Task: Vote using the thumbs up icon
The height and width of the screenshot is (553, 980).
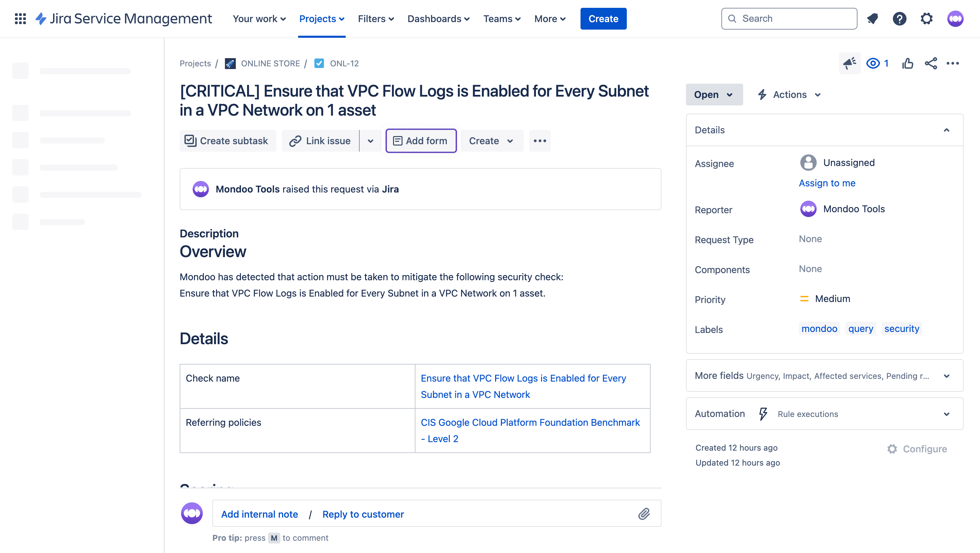Action: [908, 63]
